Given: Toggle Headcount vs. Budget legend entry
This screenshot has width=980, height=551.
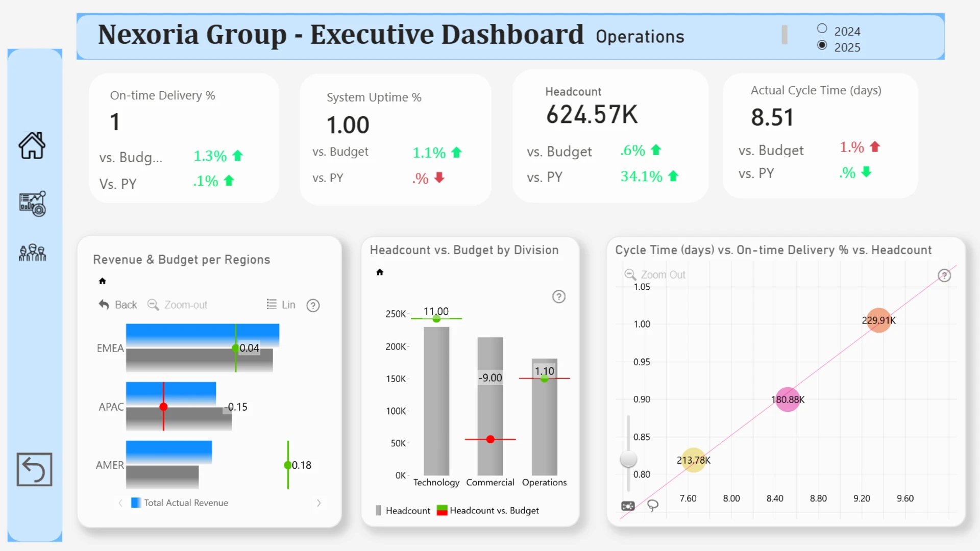Looking at the screenshot, I should click(488, 511).
